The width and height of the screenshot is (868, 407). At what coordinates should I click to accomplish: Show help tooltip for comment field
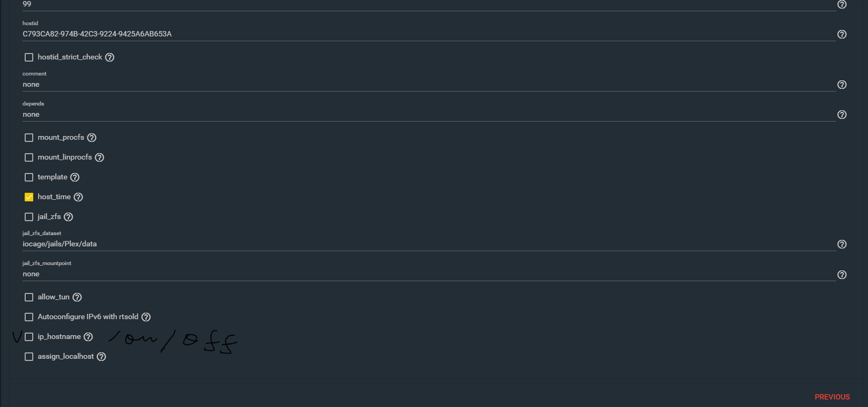(842, 85)
